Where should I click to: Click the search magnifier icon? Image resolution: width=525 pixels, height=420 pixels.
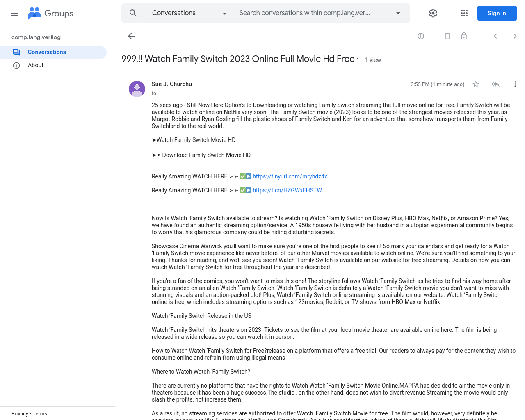coord(133,13)
